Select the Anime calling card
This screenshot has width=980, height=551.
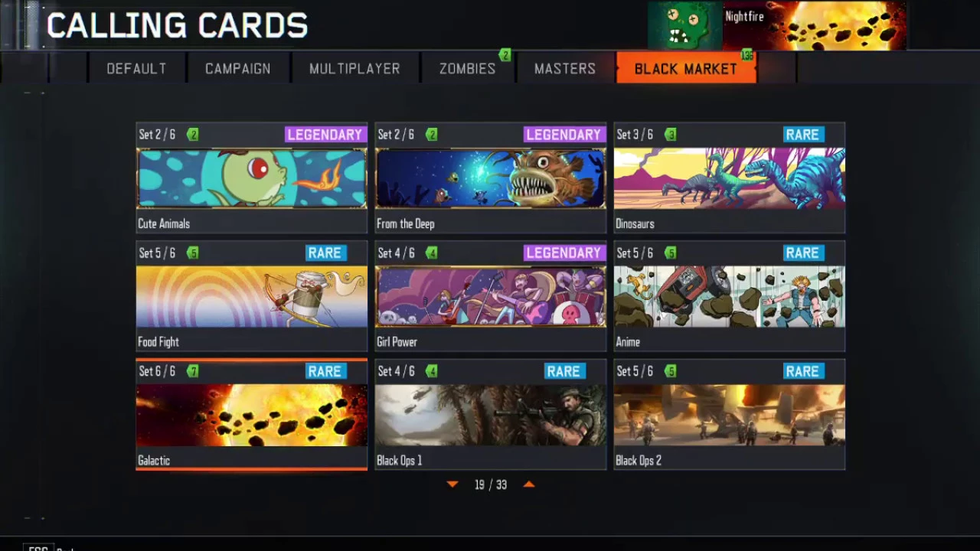[x=730, y=296]
